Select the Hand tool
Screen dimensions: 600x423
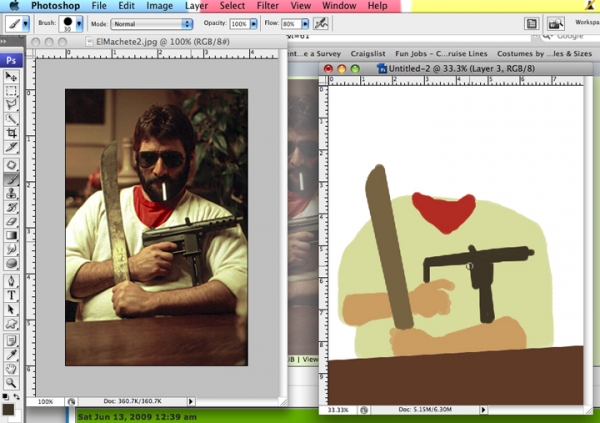[x=11, y=369]
